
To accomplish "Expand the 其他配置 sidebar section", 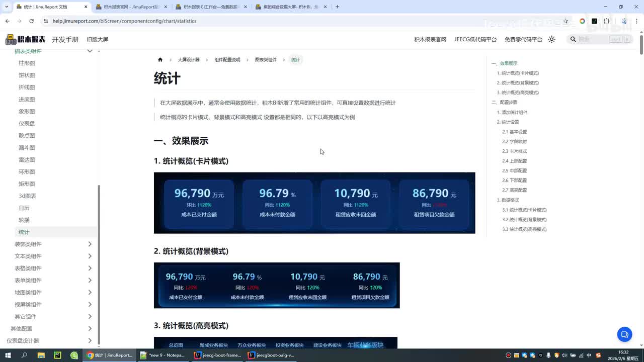I will pyautogui.click(x=90, y=329).
